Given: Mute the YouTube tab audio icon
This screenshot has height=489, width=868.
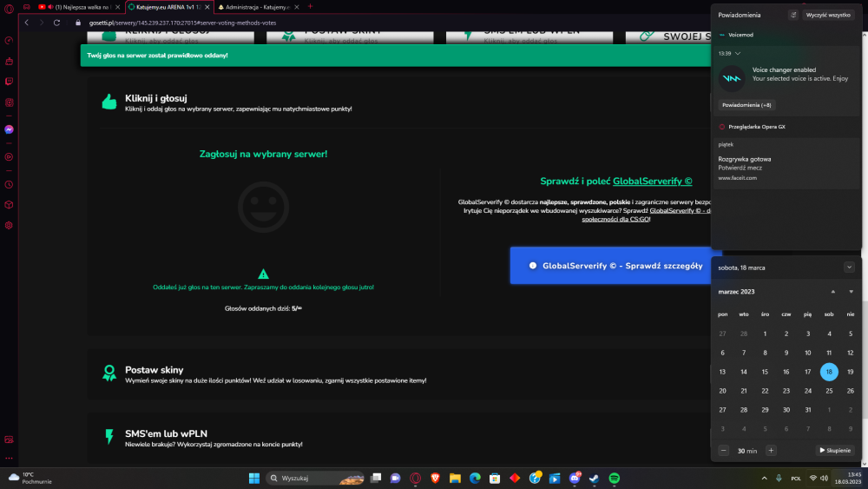Looking at the screenshot, I should point(50,7).
